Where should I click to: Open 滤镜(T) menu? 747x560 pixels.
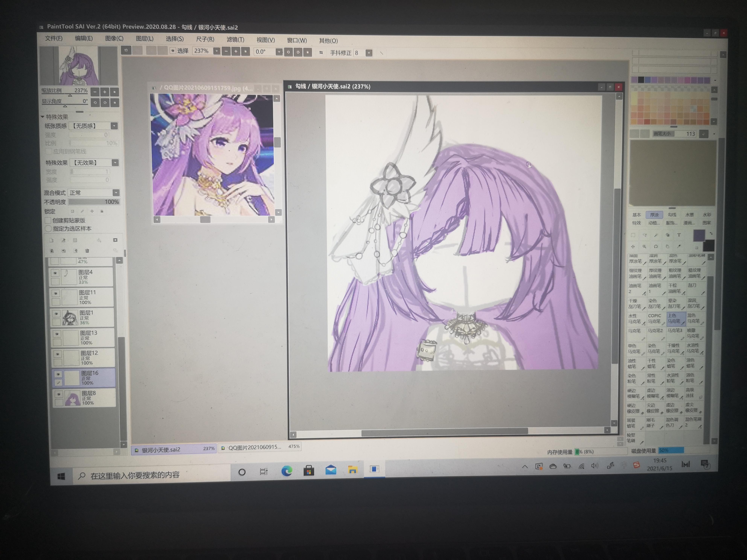235,40
